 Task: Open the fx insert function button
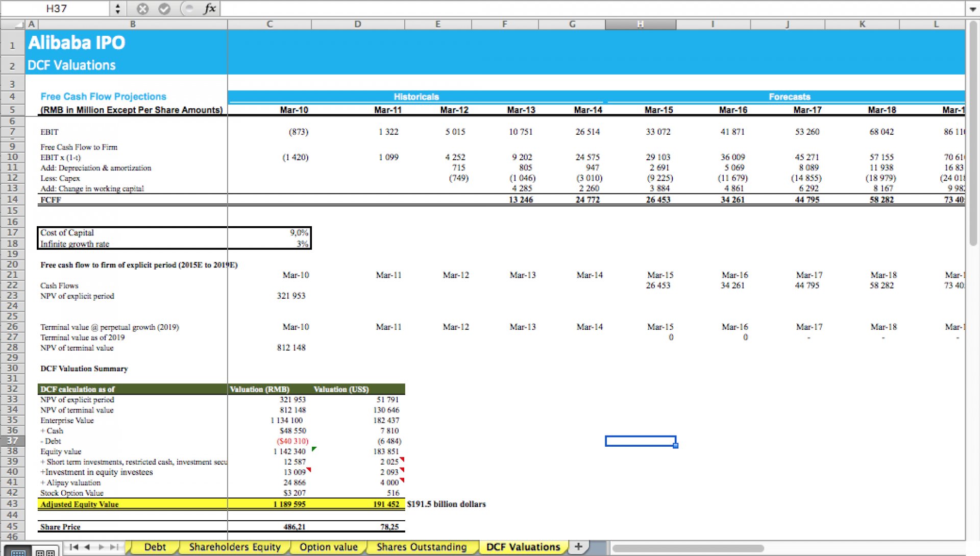(x=209, y=9)
